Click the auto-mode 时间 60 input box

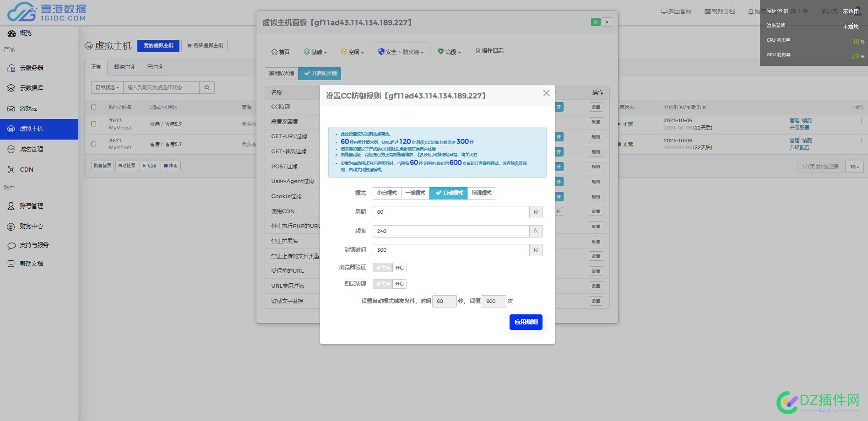click(x=444, y=302)
